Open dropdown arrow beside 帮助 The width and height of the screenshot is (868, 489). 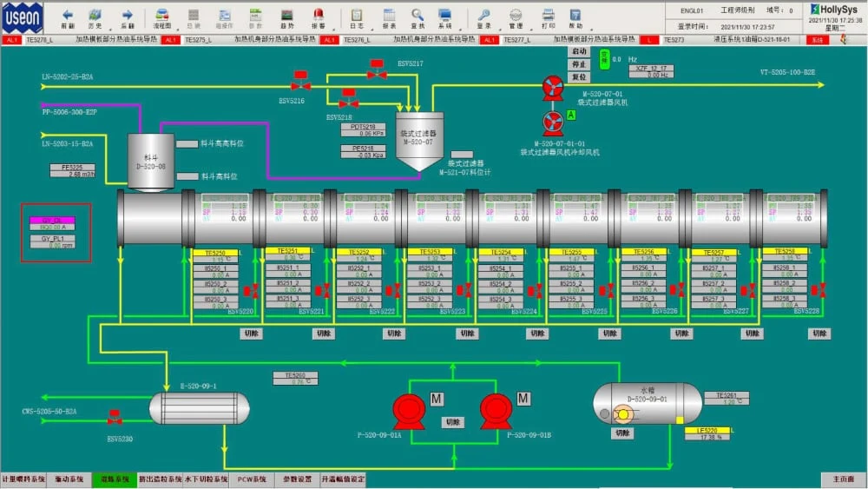point(591,29)
